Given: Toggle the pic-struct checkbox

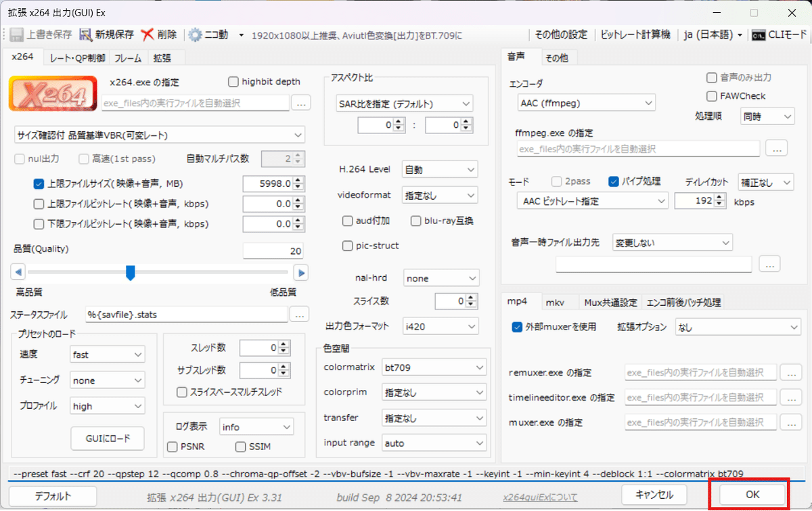Looking at the screenshot, I should [348, 246].
